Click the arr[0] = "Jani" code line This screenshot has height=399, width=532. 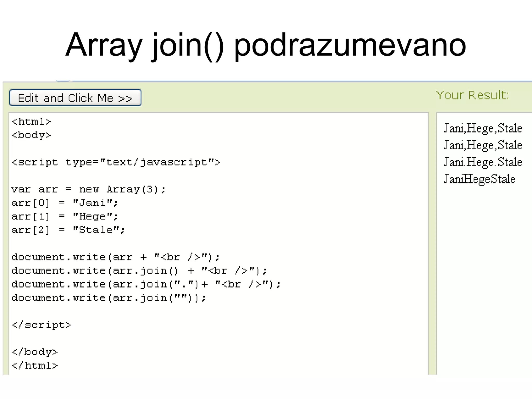pos(65,203)
